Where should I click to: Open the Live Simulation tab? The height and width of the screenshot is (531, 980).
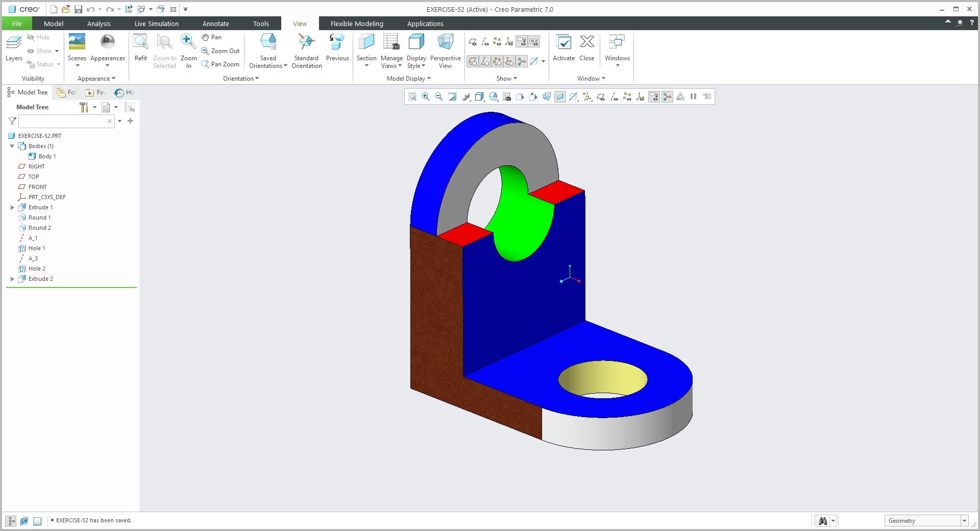[157, 23]
